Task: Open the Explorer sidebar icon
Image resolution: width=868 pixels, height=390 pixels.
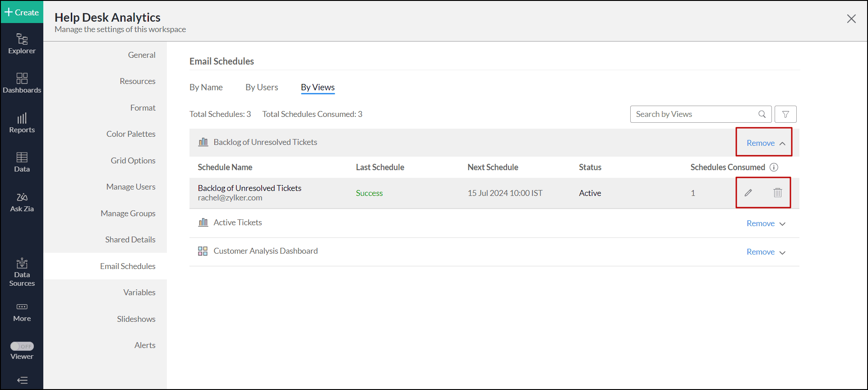Action: 22,44
